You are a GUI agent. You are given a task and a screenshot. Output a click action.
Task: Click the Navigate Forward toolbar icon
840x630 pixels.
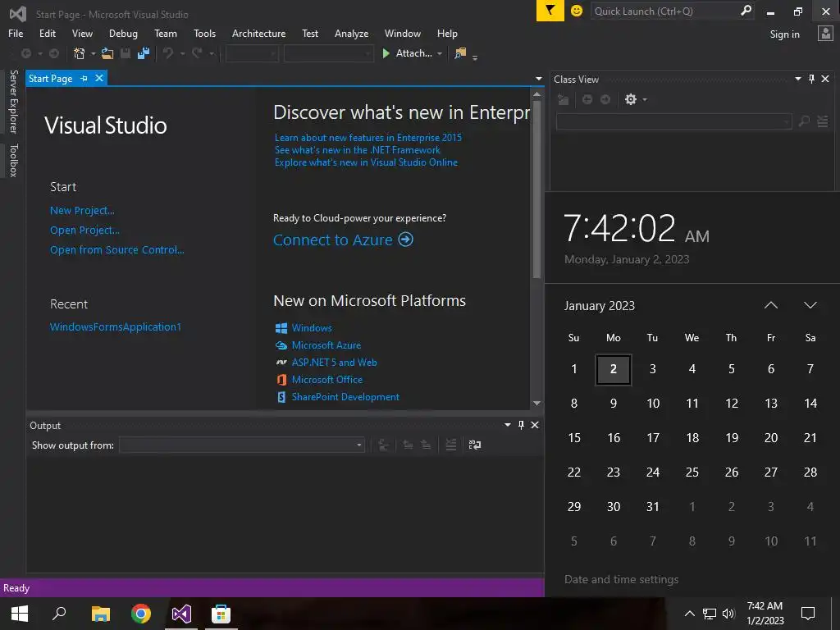click(x=54, y=53)
